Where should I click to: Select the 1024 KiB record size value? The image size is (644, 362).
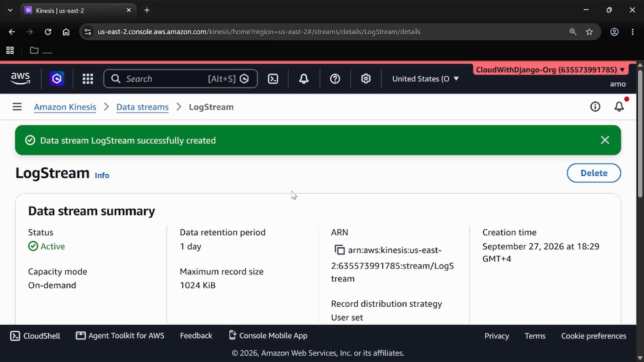[x=198, y=285]
